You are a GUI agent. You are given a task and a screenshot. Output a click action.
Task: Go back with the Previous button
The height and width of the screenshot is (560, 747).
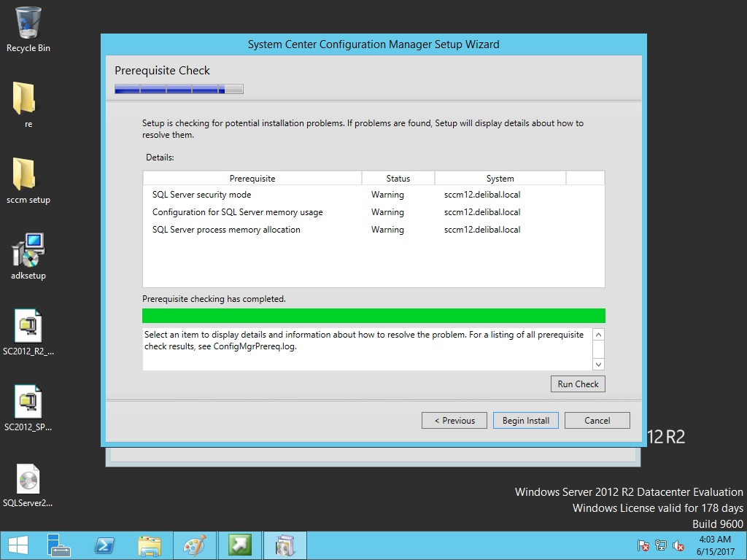click(x=454, y=421)
